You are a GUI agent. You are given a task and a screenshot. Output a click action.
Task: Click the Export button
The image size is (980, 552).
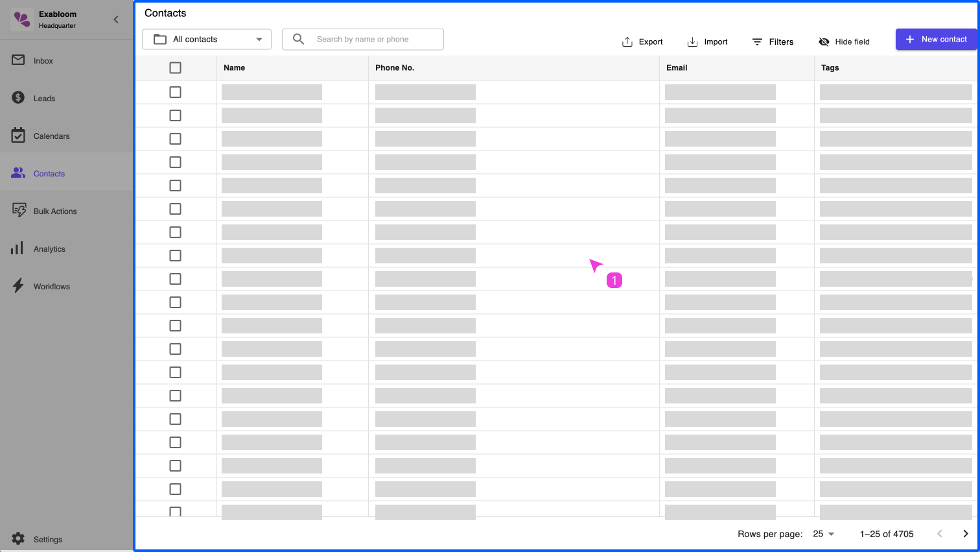point(642,42)
